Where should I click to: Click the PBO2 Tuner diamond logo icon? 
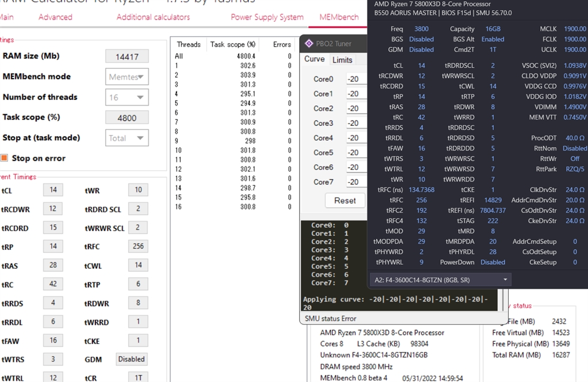pyautogui.click(x=309, y=43)
